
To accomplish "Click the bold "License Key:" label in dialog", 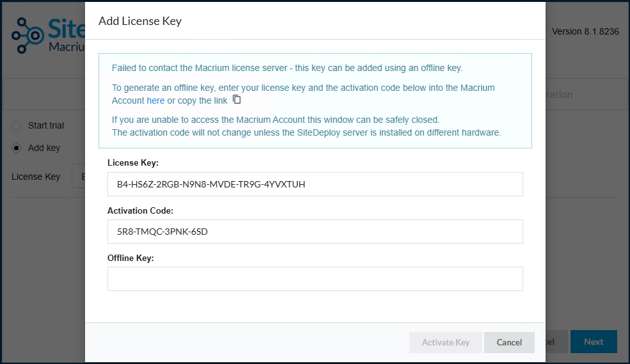I will (x=133, y=162).
